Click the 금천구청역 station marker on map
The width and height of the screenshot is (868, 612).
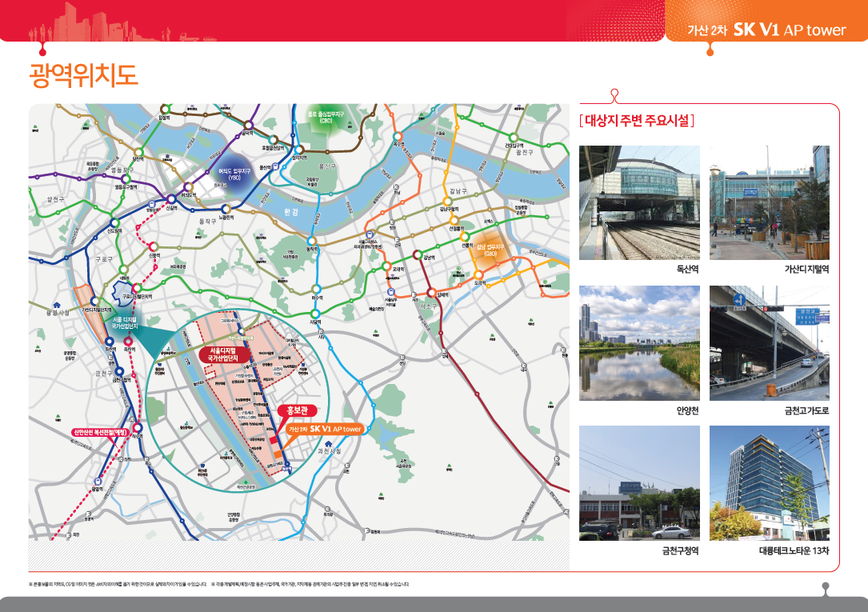(118, 373)
